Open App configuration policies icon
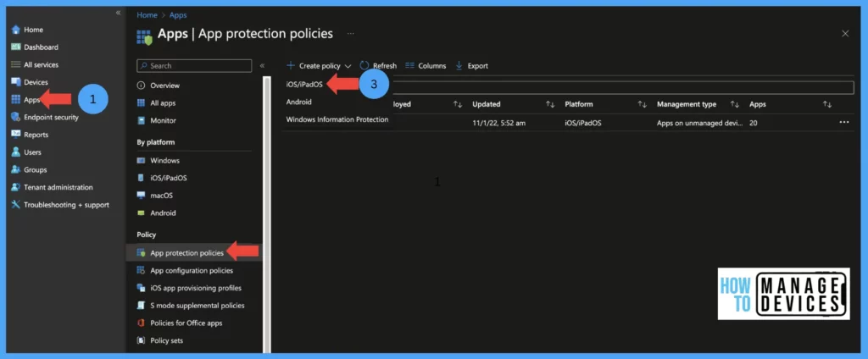Image resolution: width=868 pixels, height=359 pixels. (141, 270)
